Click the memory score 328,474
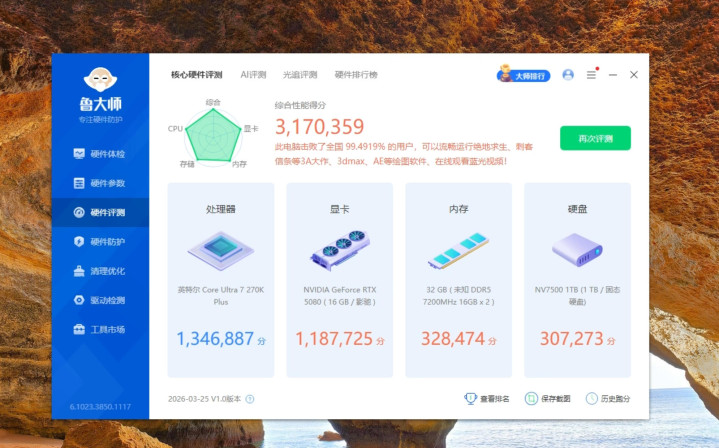Viewport: 719px width, 448px height. click(x=453, y=339)
